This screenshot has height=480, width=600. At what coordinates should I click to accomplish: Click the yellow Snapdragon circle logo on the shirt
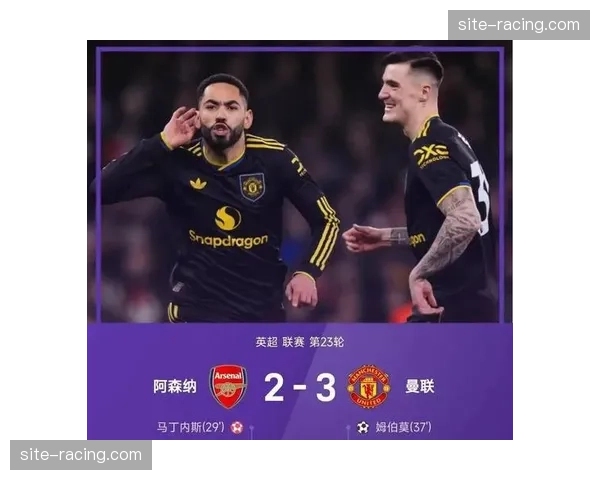(228, 218)
